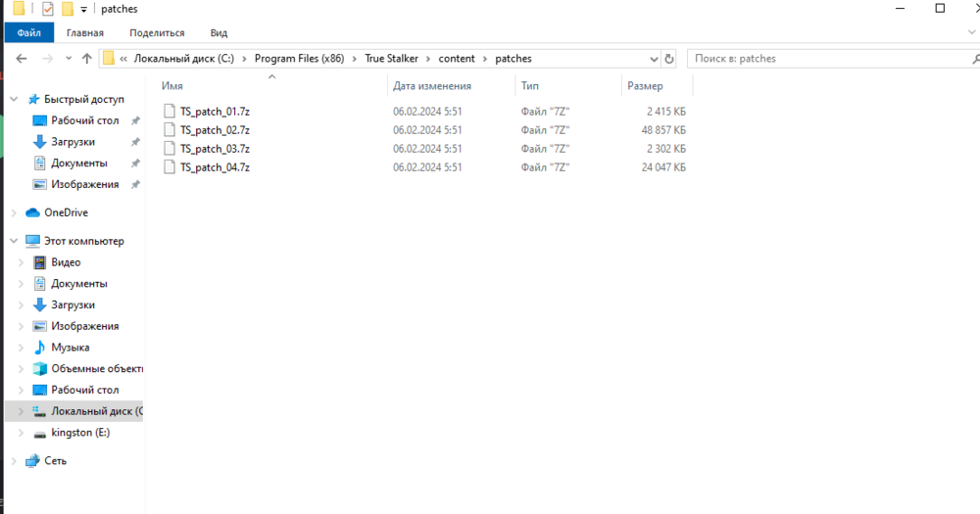The width and height of the screenshot is (980, 514).
Task: Click the TS_patch_01.7z file icon
Action: [x=170, y=112]
